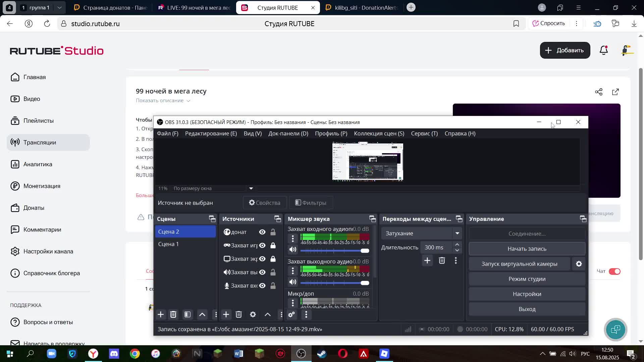Expand preview scaling По размеру окна dropdown
This screenshot has width=644, height=362.
coord(251,188)
